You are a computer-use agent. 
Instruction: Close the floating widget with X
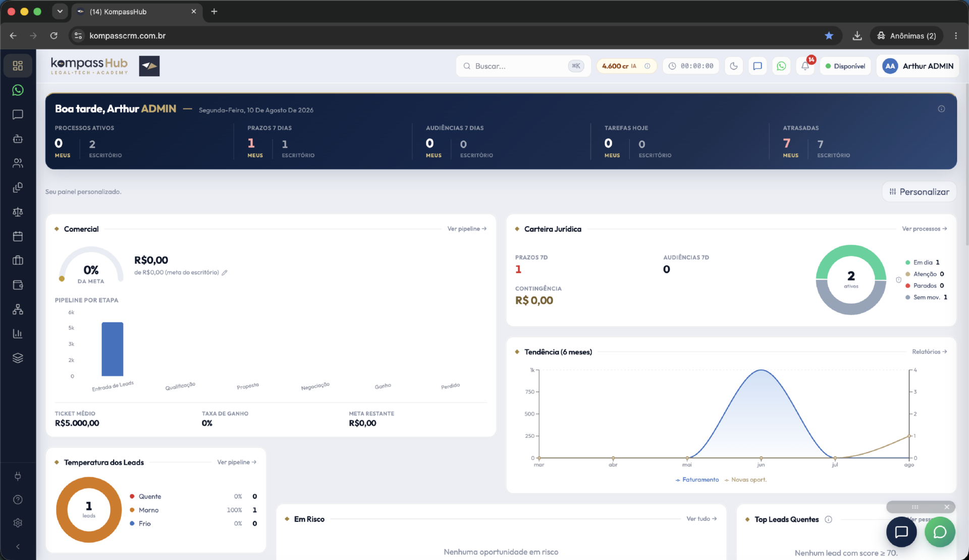[947, 507]
